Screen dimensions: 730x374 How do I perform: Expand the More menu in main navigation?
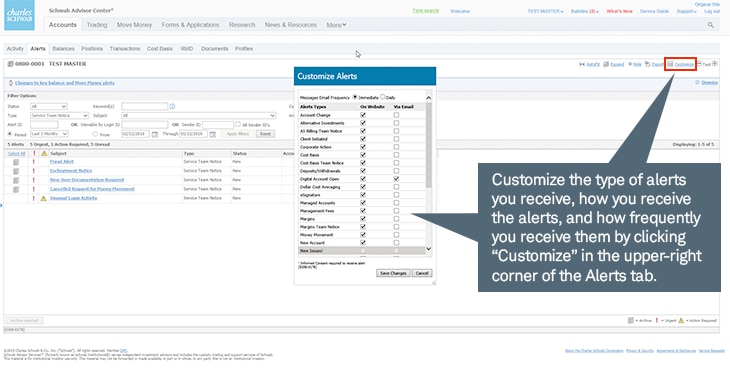click(x=336, y=25)
